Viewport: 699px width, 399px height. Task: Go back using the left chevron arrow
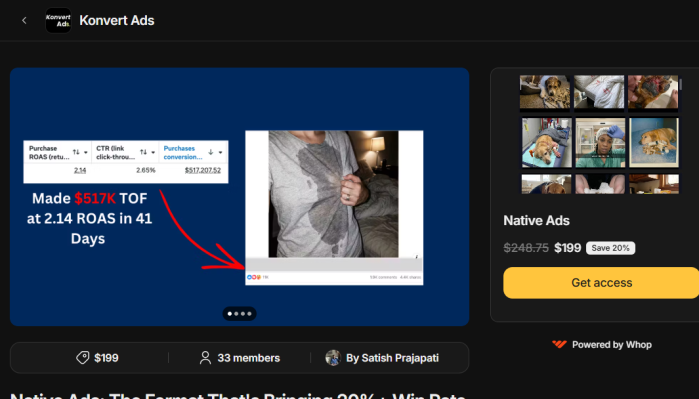click(24, 21)
